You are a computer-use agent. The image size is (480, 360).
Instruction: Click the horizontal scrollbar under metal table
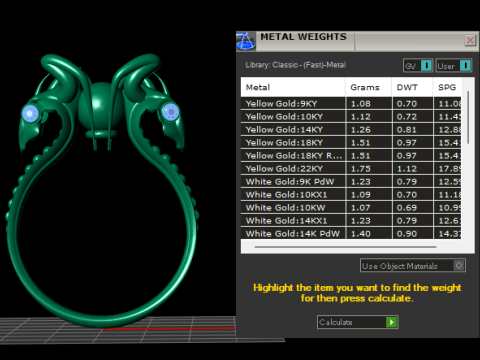click(x=345, y=247)
